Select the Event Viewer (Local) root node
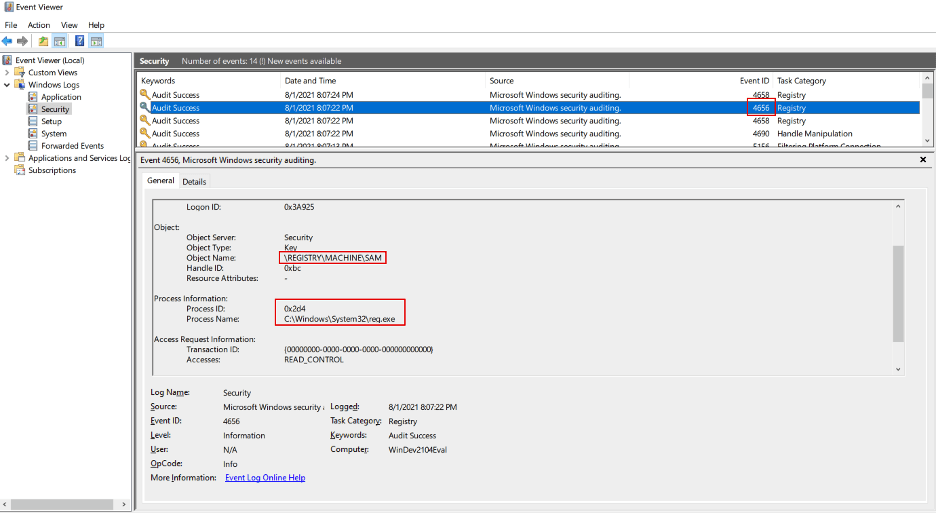Screen dimensions: 936x514 [50, 60]
